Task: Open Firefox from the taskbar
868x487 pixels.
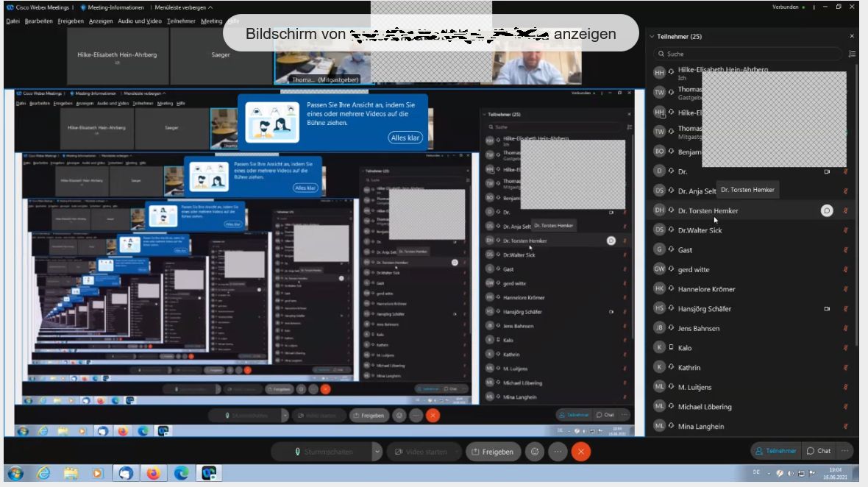Action: click(x=153, y=473)
